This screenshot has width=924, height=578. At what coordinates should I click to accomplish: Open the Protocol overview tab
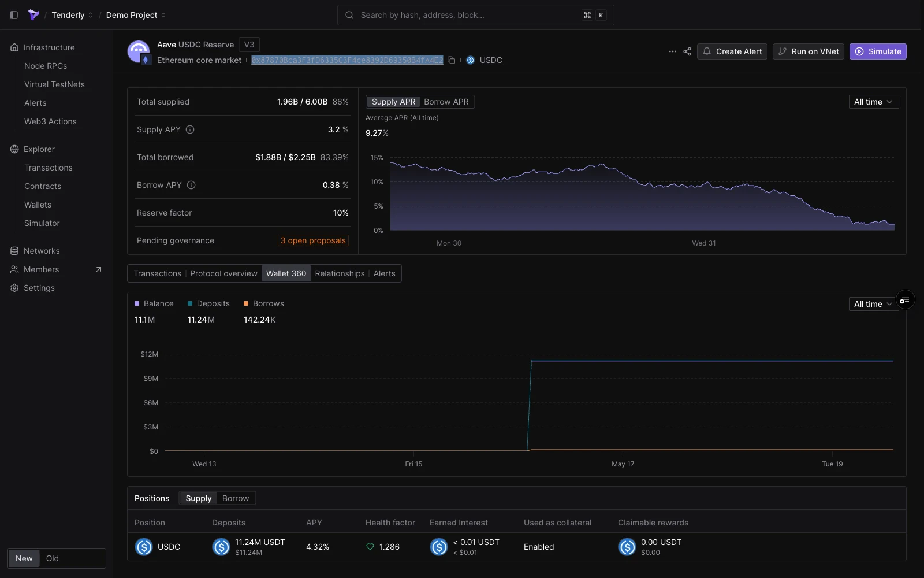223,273
